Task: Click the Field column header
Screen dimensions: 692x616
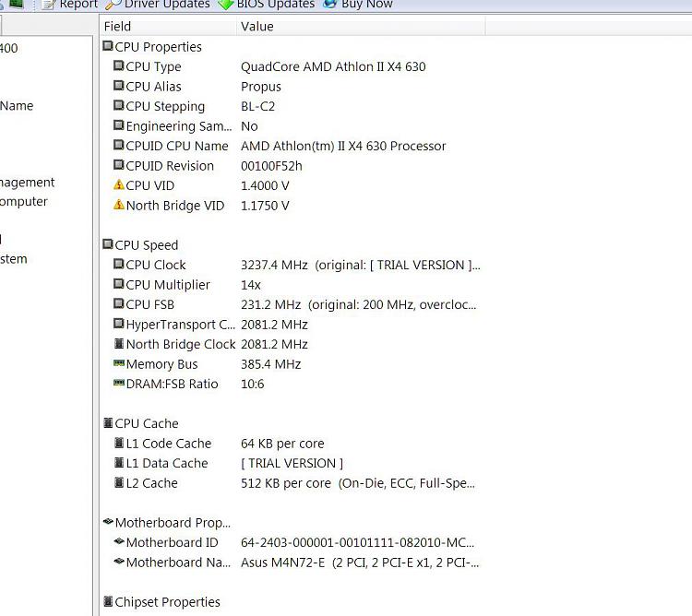Action: [x=168, y=27]
